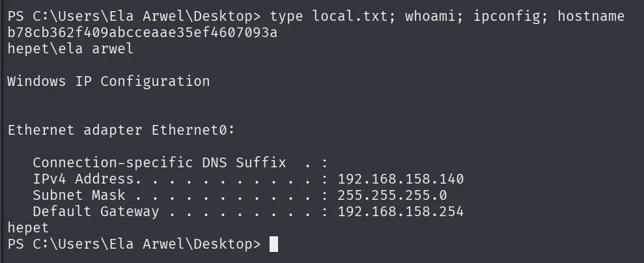
Task: Click the Connection-specific DNS Suffix line
Action: pos(180,163)
